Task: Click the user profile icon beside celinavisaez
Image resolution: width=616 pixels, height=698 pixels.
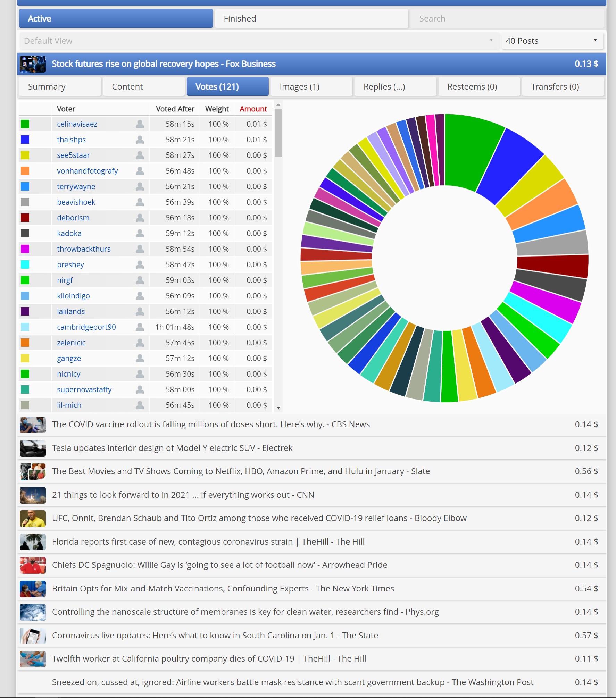Action: pyautogui.click(x=140, y=124)
